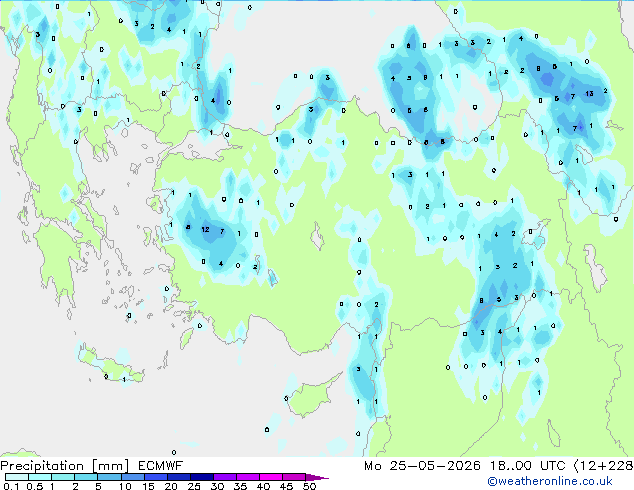Pick the 25–30 mm navy legend swatch
The height and width of the screenshot is (490, 634).
click(x=201, y=477)
